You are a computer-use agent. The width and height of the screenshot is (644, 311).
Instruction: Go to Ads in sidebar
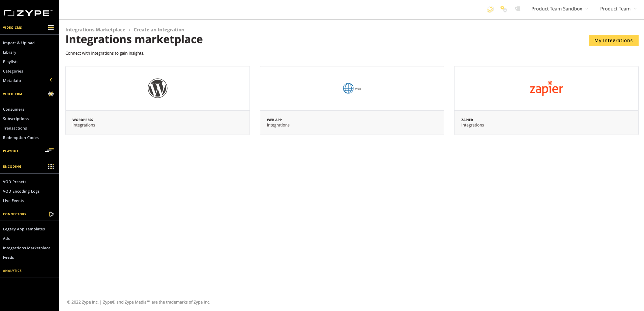pos(6,238)
